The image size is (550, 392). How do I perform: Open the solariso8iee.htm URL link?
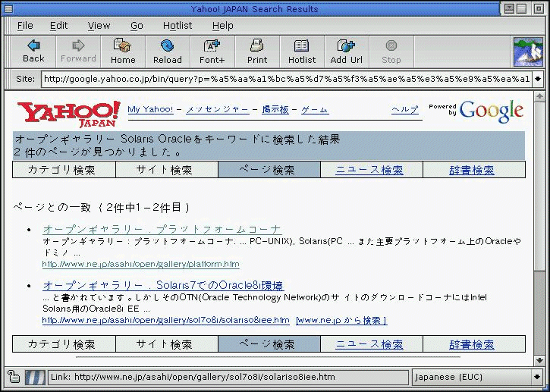166,320
